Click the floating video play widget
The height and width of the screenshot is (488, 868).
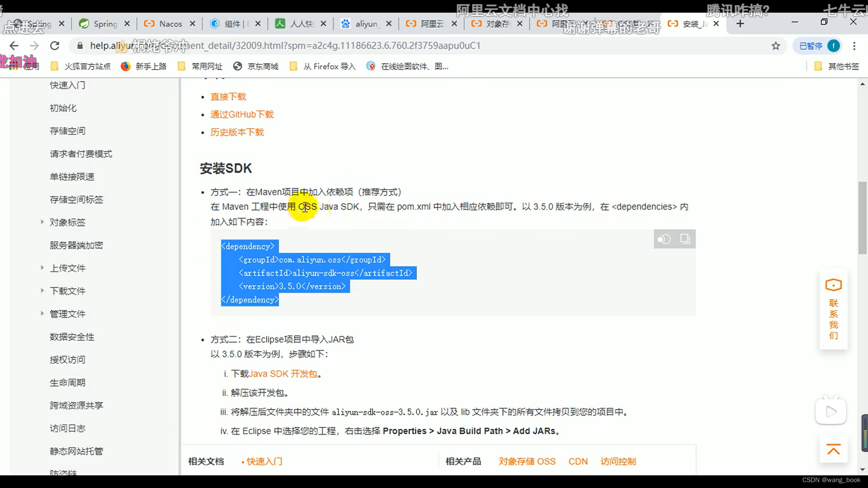[x=831, y=411]
